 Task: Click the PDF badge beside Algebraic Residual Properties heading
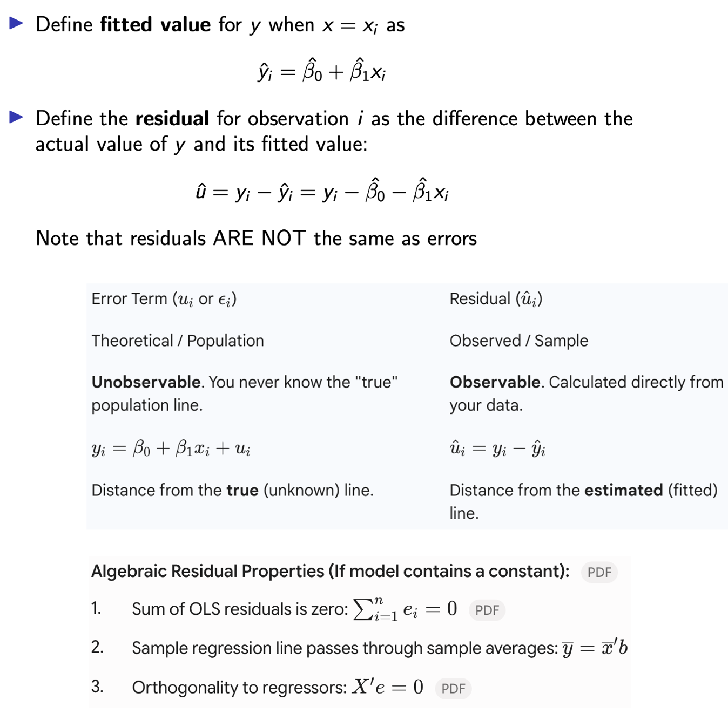(x=599, y=572)
